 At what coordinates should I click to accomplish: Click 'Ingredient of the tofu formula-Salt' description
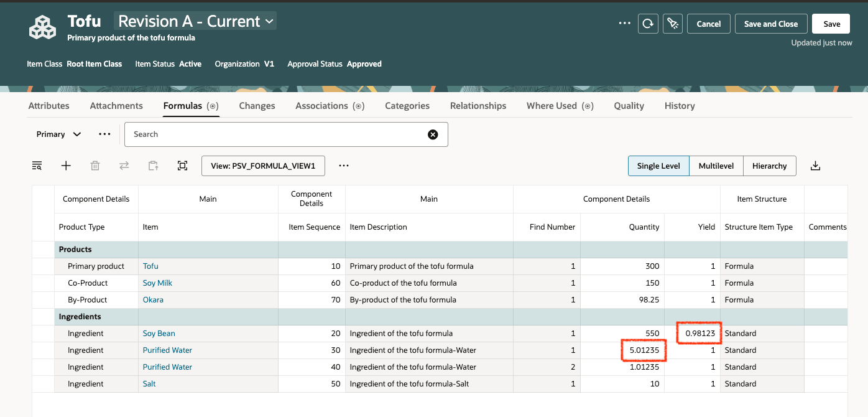tap(429, 384)
